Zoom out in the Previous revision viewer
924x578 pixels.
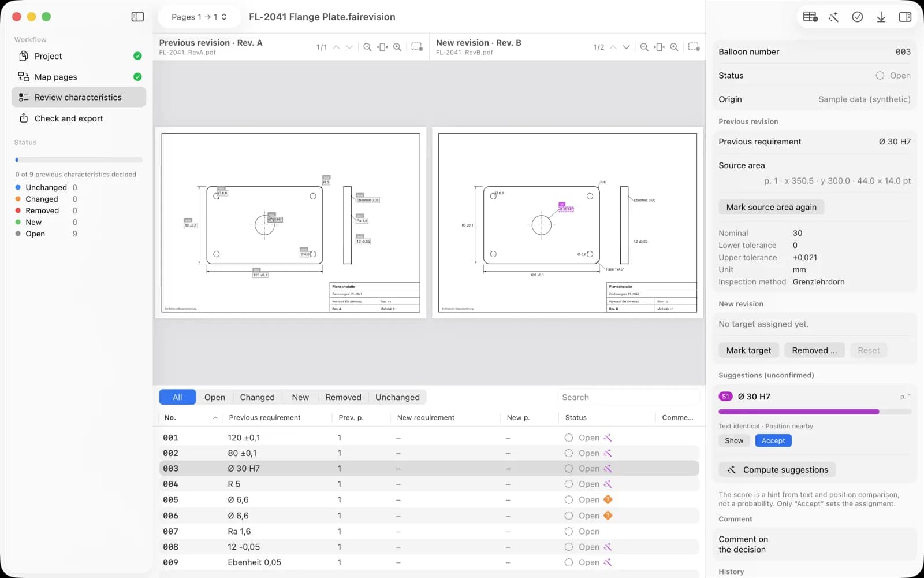[x=367, y=47]
